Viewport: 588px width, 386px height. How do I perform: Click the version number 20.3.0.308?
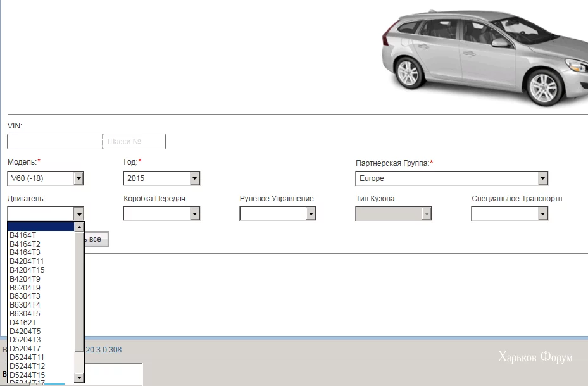pos(104,350)
